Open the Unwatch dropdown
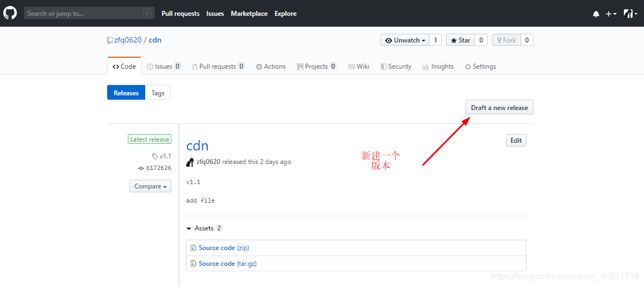Viewport: 644px width, 286px height. 405,40
